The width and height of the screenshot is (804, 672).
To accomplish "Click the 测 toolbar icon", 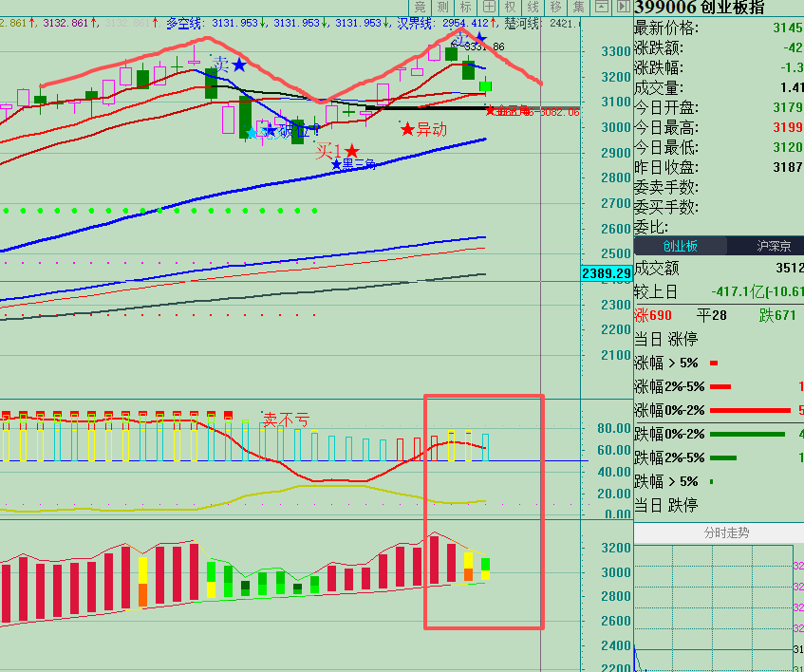I will [x=442, y=8].
